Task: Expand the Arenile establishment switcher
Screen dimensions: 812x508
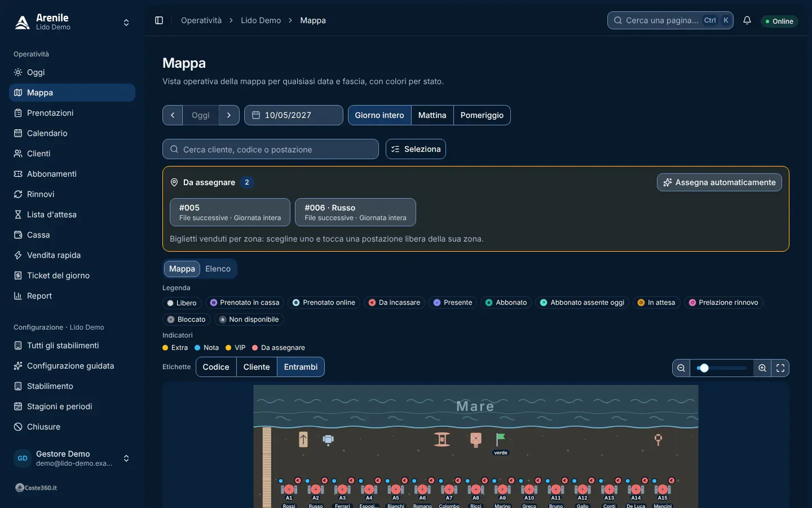Action: pos(72,23)
